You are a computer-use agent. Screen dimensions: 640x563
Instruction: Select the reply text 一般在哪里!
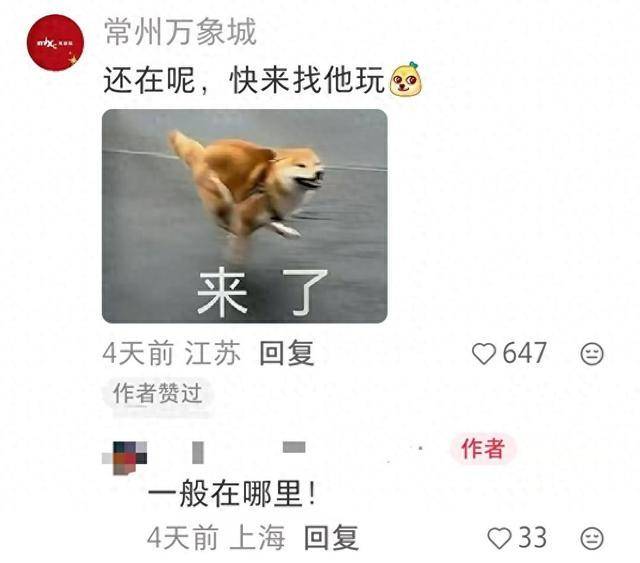click(231, 494)
